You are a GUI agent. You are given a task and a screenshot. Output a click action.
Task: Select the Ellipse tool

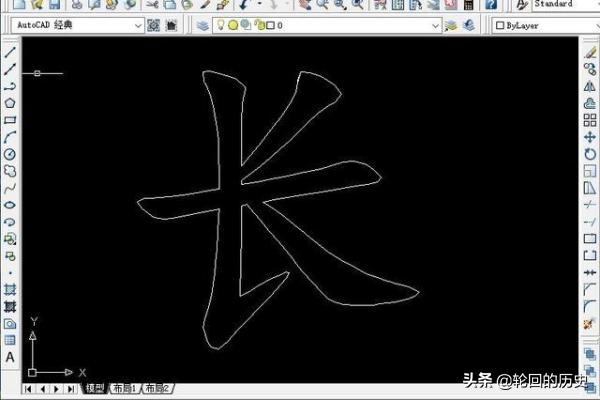pos(10,205)
